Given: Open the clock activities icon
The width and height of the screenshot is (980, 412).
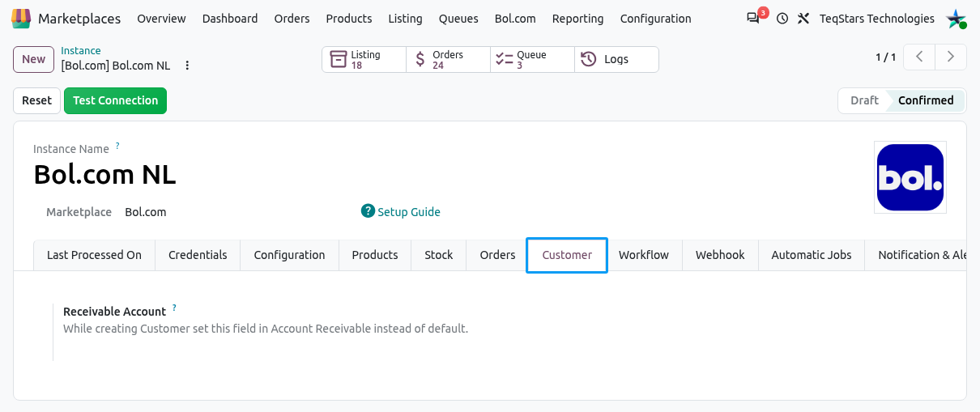Looking at the screenshot, I should coord(782,19).
